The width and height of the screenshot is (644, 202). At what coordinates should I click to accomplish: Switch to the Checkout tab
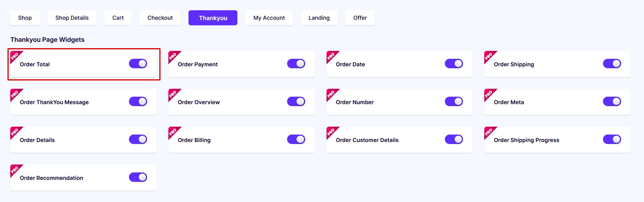pyautogui.click(x=160, y=18)
